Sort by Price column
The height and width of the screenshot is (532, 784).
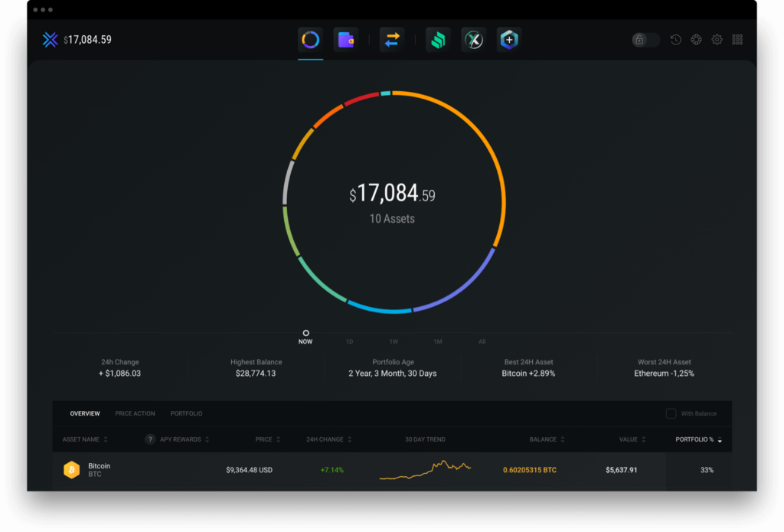(x=268, y=439)
